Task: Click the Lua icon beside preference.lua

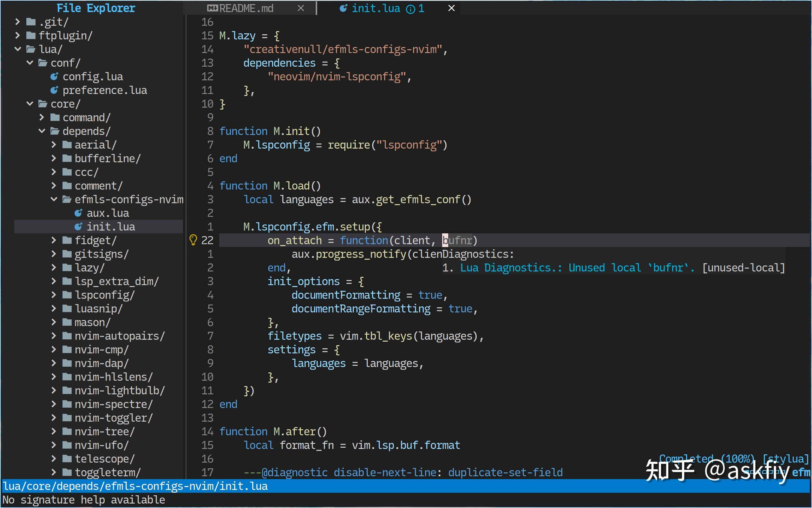Action: tap(54, 90)
